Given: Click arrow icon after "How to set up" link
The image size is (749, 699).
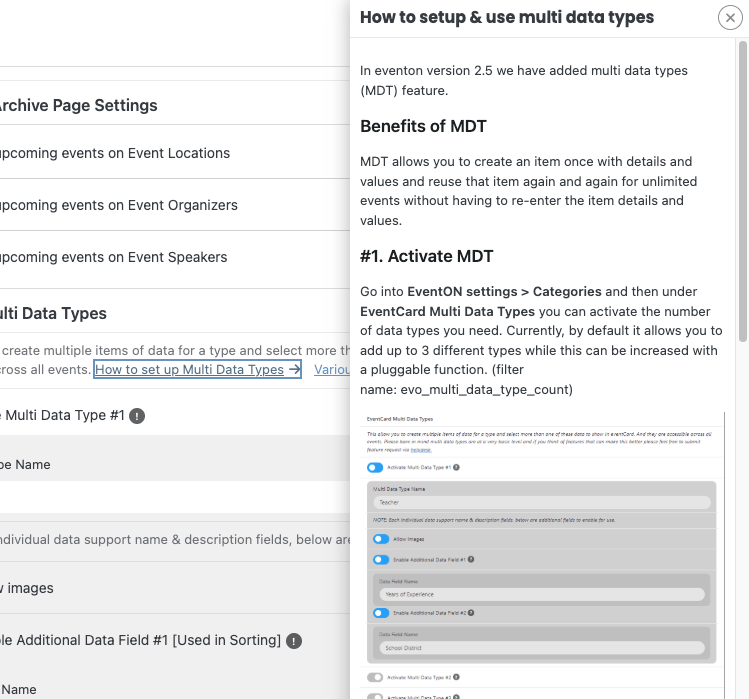Looking at the screenshot, I should click(x=294, y=370).
